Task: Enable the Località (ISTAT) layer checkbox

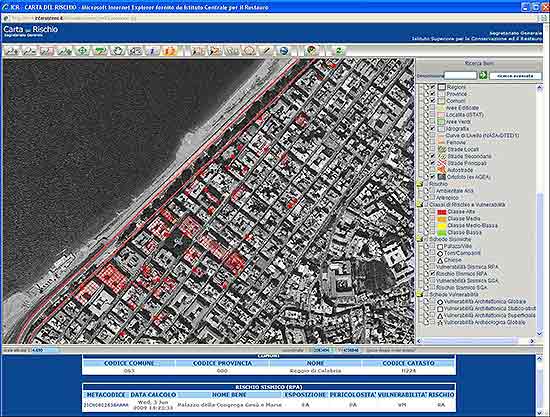Action: click(x=432, y=115)
